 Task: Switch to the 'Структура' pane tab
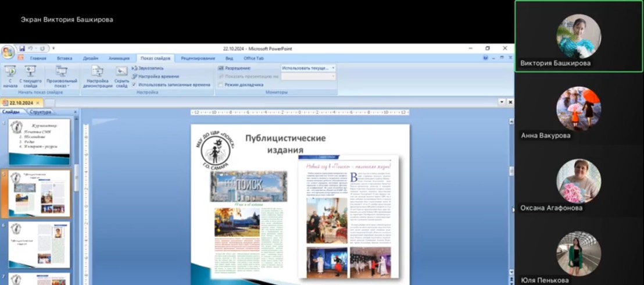point(41,112)
